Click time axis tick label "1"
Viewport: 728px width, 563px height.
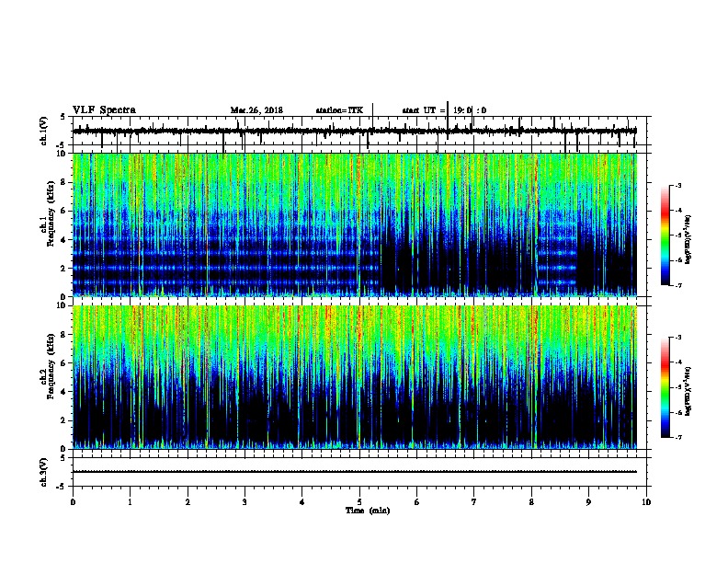click(x=130, y=502)
